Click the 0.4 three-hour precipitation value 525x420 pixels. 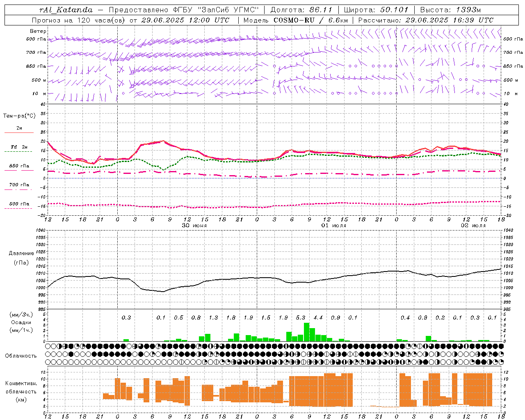(405, 317)
